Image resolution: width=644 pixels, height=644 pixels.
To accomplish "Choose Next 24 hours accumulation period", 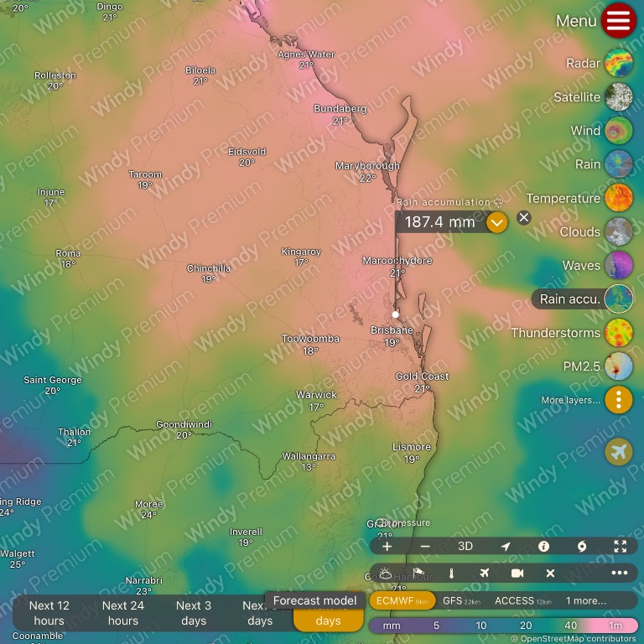I will tap(123, 613).
